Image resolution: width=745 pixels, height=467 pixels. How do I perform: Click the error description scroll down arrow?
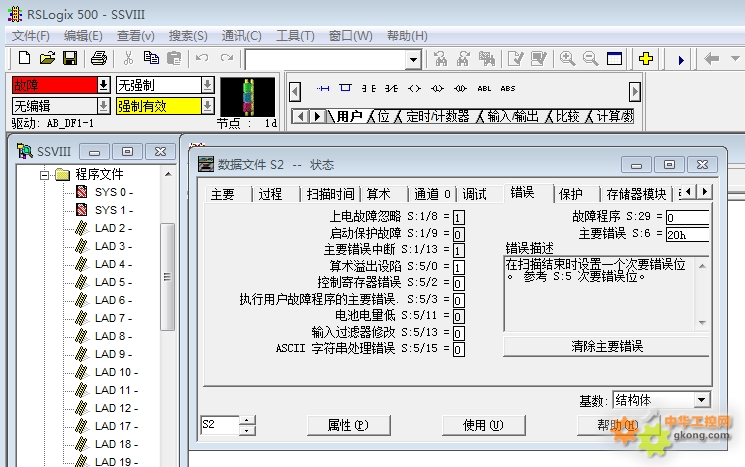coord(702,323)
